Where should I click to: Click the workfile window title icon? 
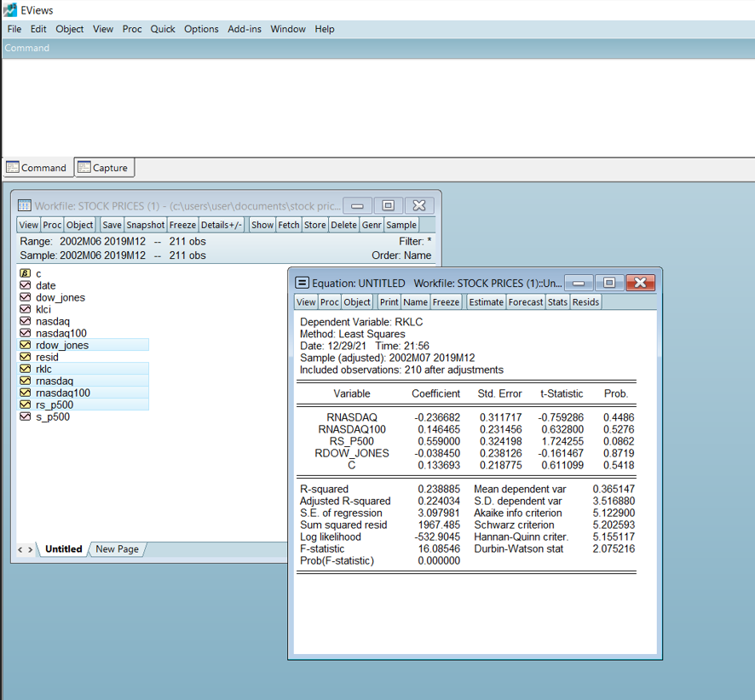(25, 205)
